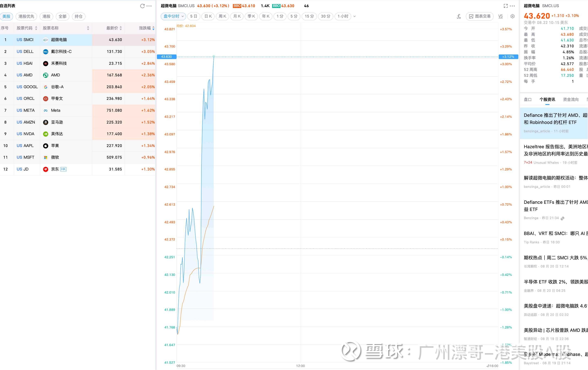The width and height of the screenshot is (588, 370).
Task: Click the Google logo icon
Action: (46, 87)
